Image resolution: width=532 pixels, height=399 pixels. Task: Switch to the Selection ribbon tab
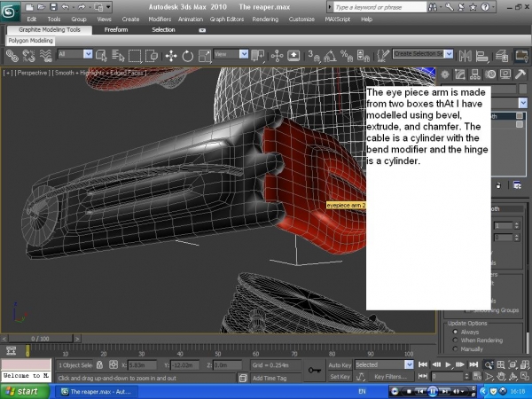click(x=163, y=30)
